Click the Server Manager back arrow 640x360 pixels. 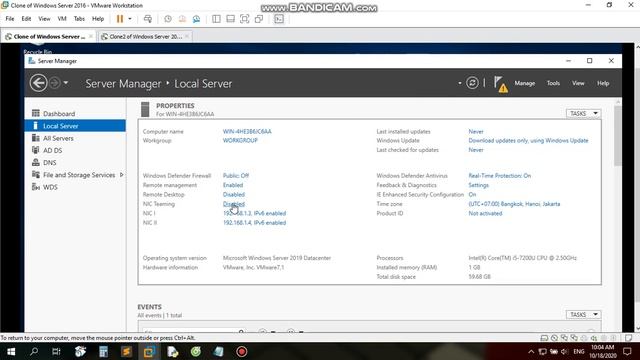click(x=38, y=83)
